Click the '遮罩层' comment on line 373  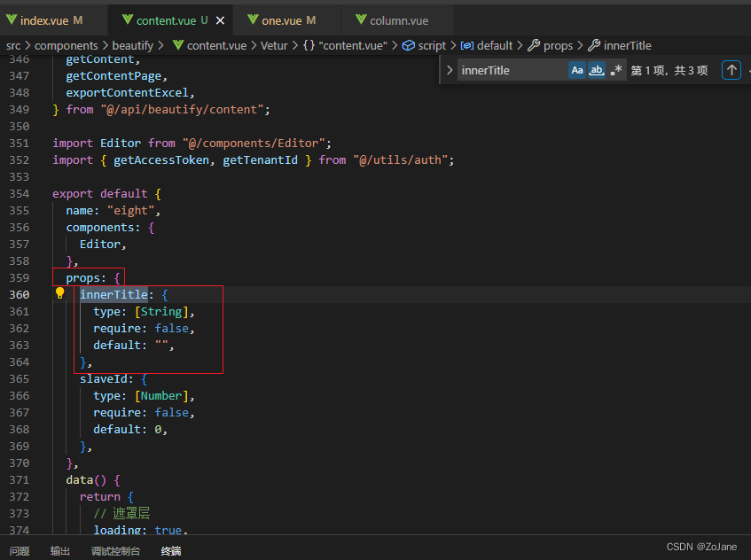point(132,514)
